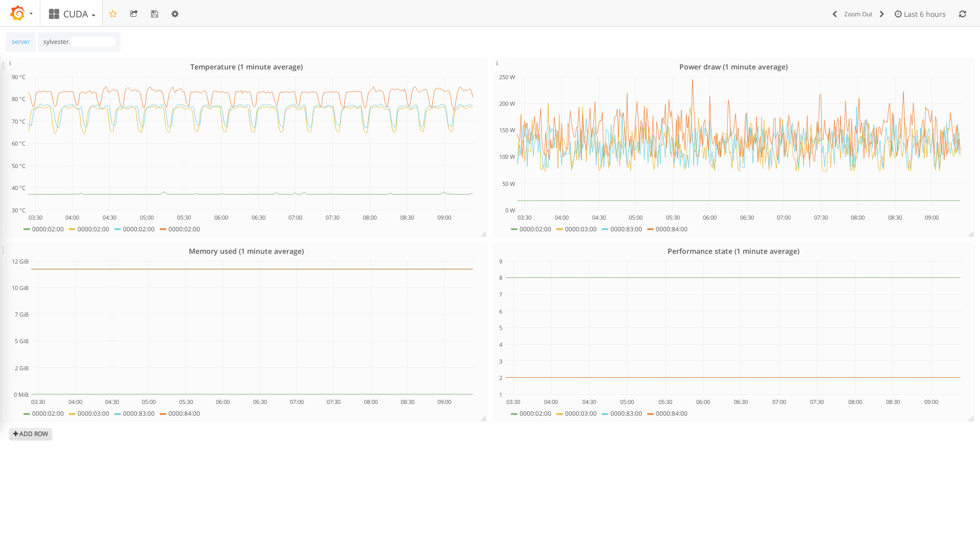Viewport: 980px width, 551px height.
Task: Click the 90 °C axis label in Temperature
Action: 19,77
